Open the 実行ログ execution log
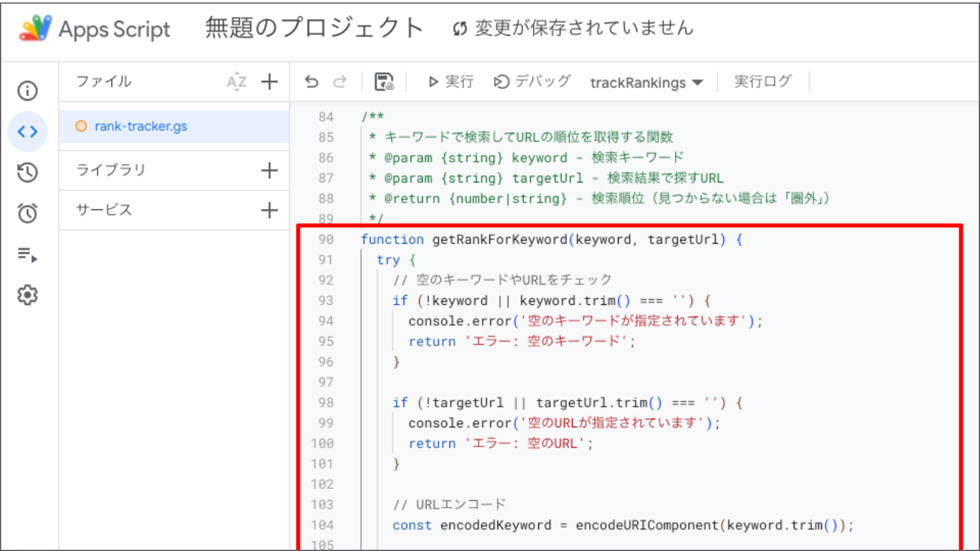This screenshot has height=551, width=980. coord(763,81)
